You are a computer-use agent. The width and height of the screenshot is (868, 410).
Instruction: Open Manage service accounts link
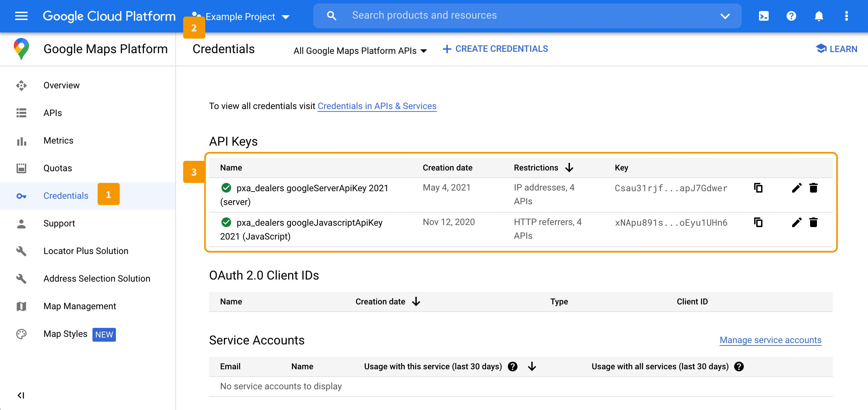tap(770, 340)
